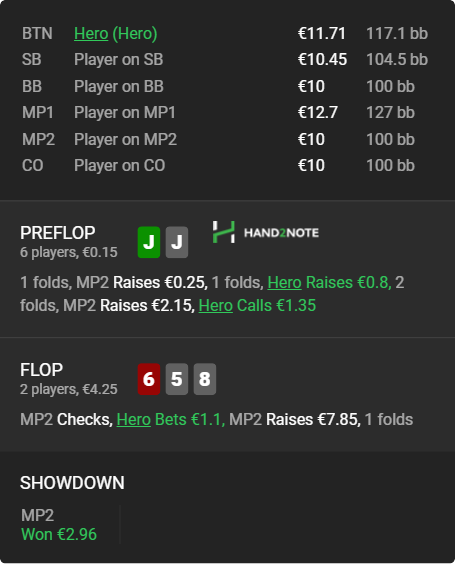The height and width of the screenshot is (564, 455).
Task: Select the Player on MP2 row
Action: coord(225,139)
